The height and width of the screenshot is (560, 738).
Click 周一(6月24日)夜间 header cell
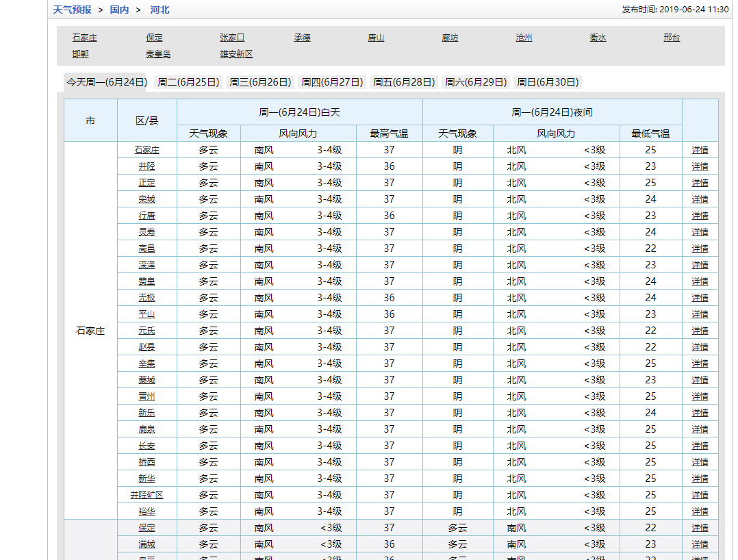coord(552,112)
